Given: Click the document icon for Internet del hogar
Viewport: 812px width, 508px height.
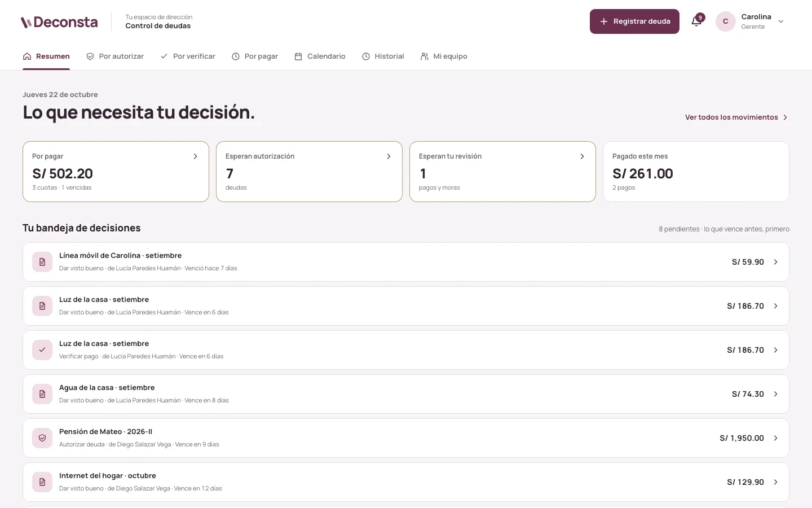Looking at the screenshot, I should click(x=42, y=482).
